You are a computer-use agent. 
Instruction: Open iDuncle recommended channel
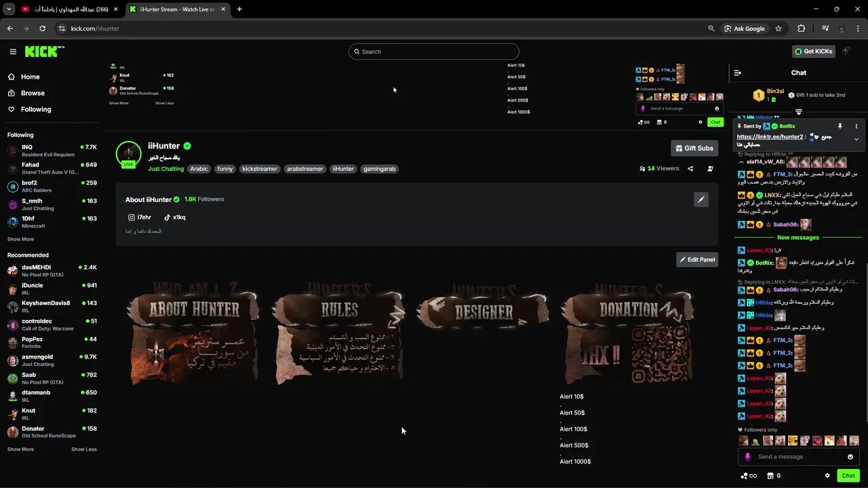pos(52,289)
